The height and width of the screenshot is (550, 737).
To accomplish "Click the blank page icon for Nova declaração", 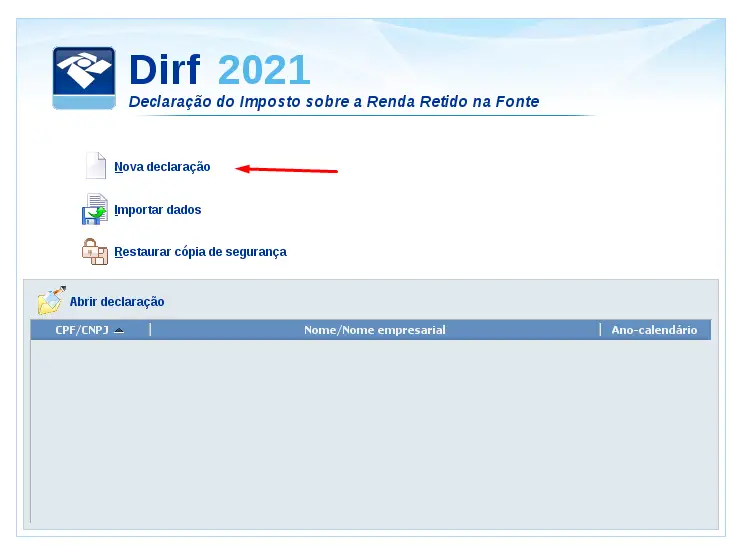I will point(96,165).
